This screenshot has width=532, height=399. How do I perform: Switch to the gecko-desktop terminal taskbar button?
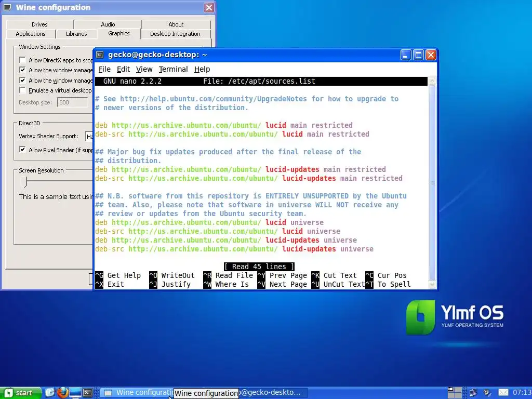[x=273, y=393]
